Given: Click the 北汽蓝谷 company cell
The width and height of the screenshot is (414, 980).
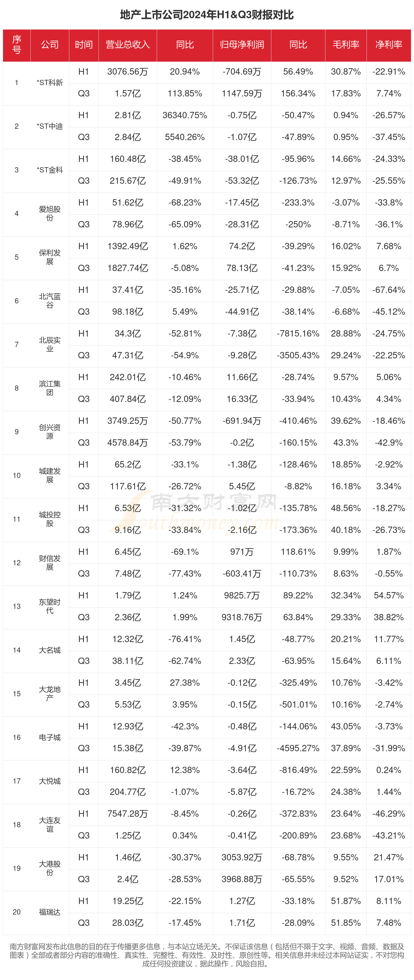Looking at the screenshot, I should click(x=50, y=301).
